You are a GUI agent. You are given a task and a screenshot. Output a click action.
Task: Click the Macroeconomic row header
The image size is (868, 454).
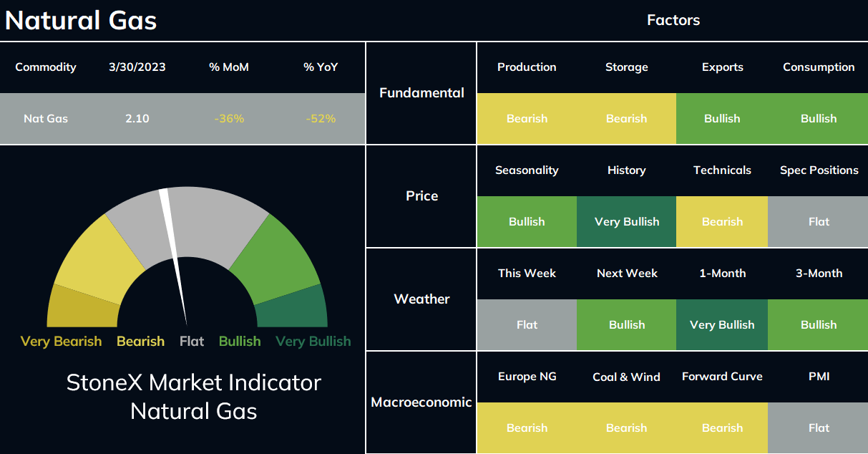(x=421, y=402)
